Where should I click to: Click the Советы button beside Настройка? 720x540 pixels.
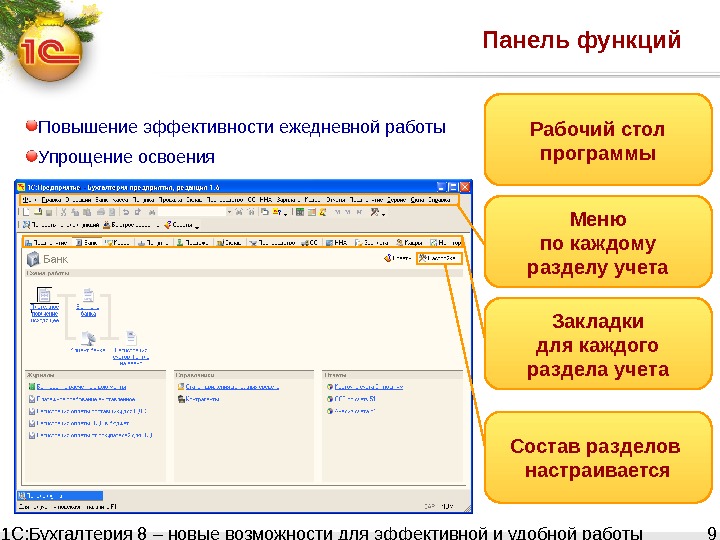(397, 259)
